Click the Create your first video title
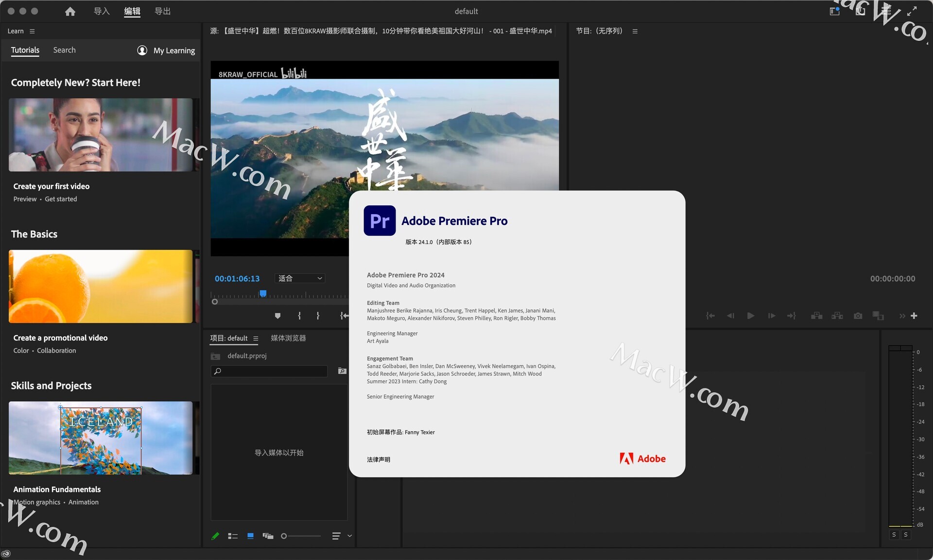 [52, 187]
